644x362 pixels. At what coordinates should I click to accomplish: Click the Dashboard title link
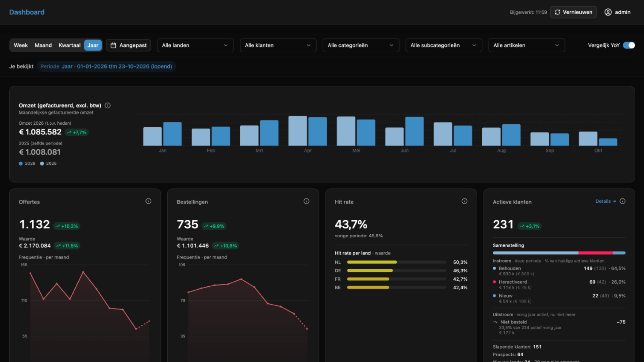coord(27,12)
